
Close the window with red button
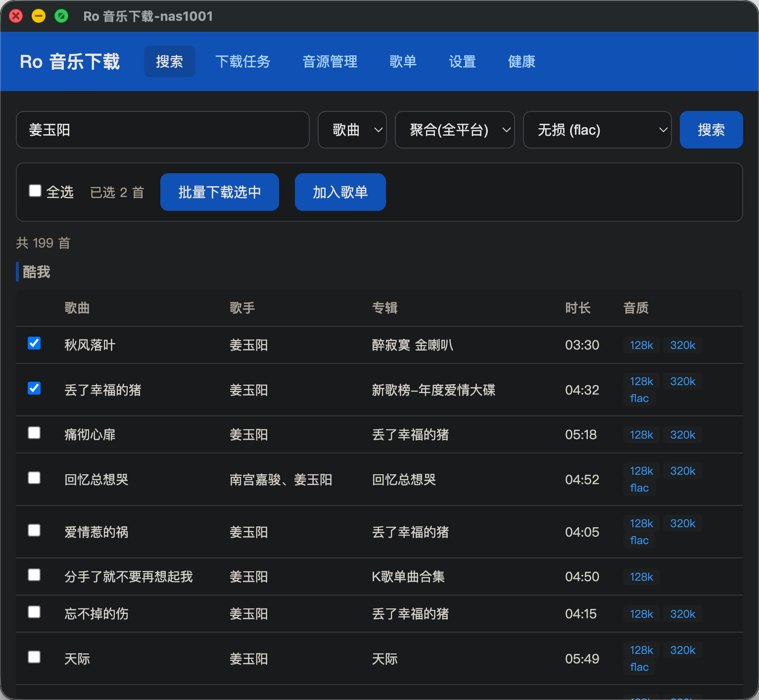16,16
